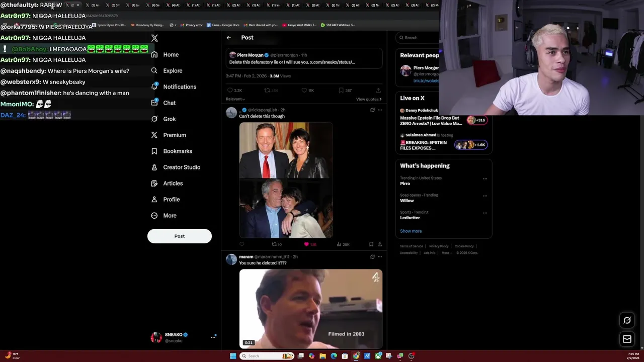Open the quoted Piers Morgan post

303,59
